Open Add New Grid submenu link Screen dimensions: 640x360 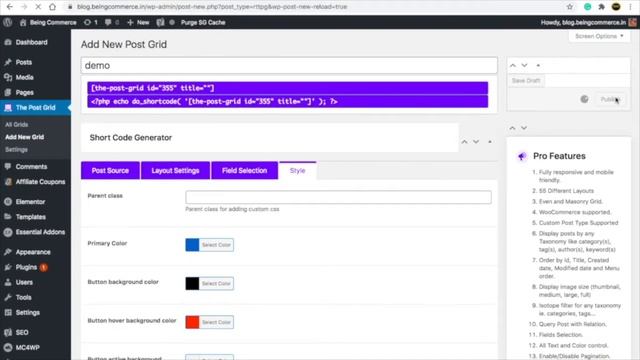click(x=24, y=137)
